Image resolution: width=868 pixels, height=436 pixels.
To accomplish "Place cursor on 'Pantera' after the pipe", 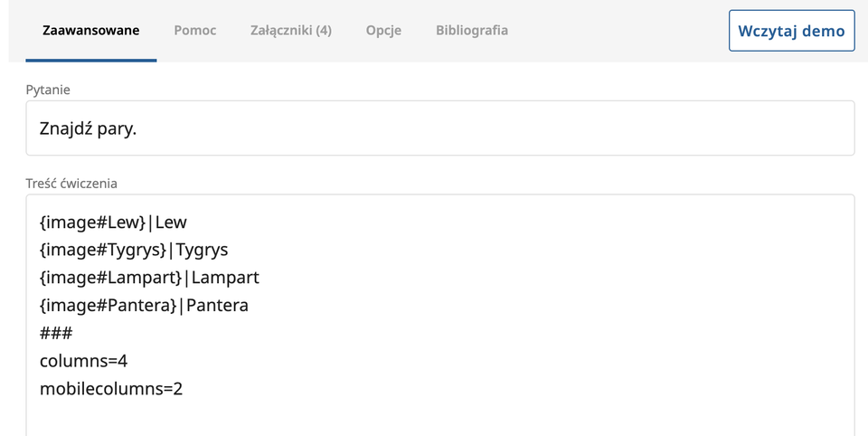I will [217, 306].
